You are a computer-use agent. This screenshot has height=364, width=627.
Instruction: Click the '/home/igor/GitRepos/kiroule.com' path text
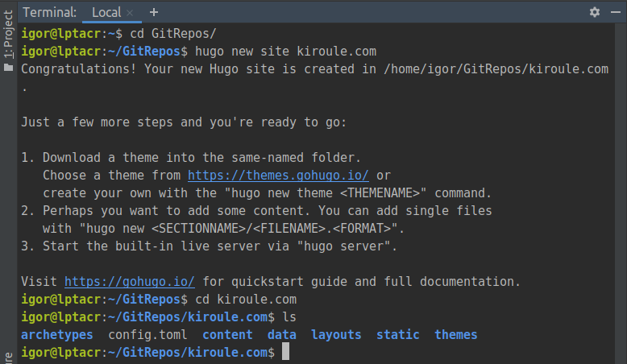[x=496, y=69]
